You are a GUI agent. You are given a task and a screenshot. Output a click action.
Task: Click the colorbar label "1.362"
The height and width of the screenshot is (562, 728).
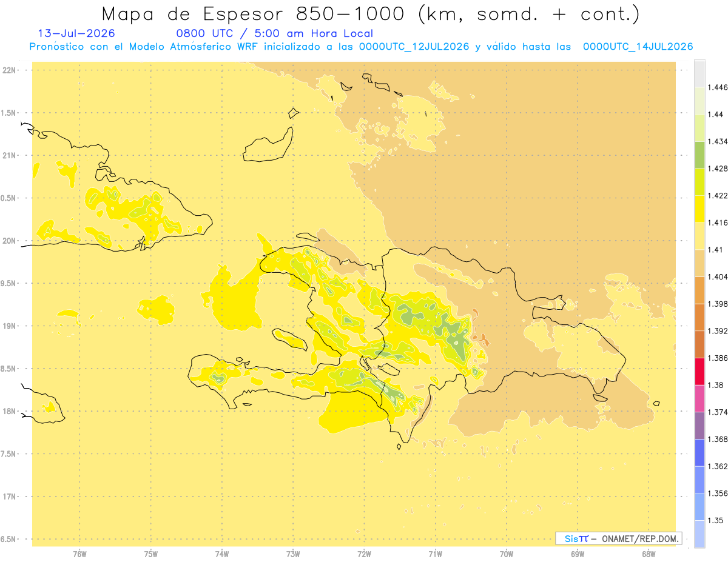718,466
